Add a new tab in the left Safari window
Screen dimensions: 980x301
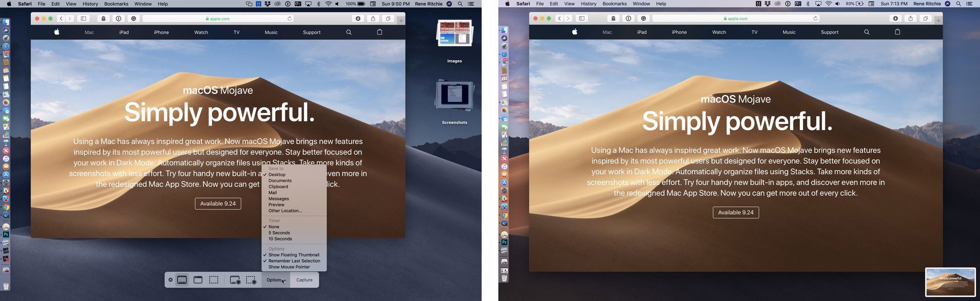pyautogui.click(x=401, y=20)
